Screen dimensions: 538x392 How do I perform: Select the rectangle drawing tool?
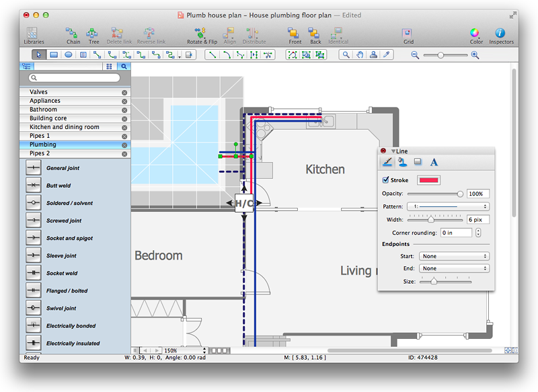[x=54, y=54]
